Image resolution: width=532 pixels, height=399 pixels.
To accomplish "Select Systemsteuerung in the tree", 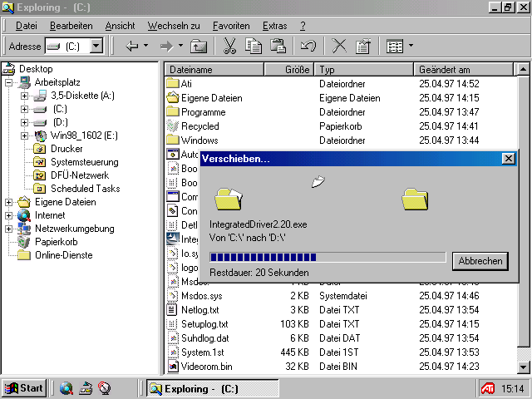I will point(85,162).
